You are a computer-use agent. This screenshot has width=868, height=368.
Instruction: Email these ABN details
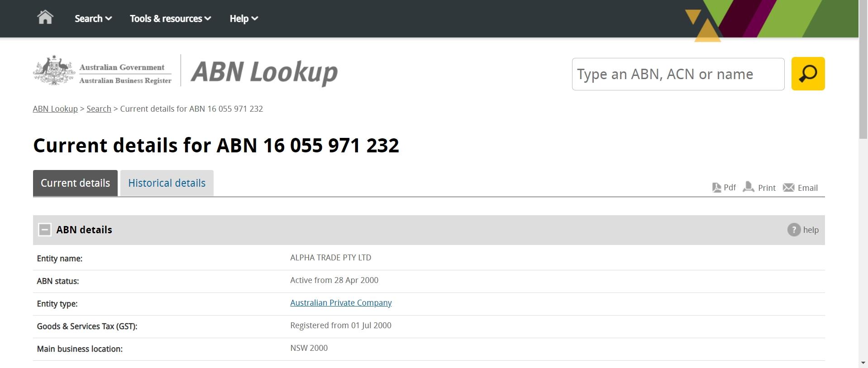pos(800,188)
